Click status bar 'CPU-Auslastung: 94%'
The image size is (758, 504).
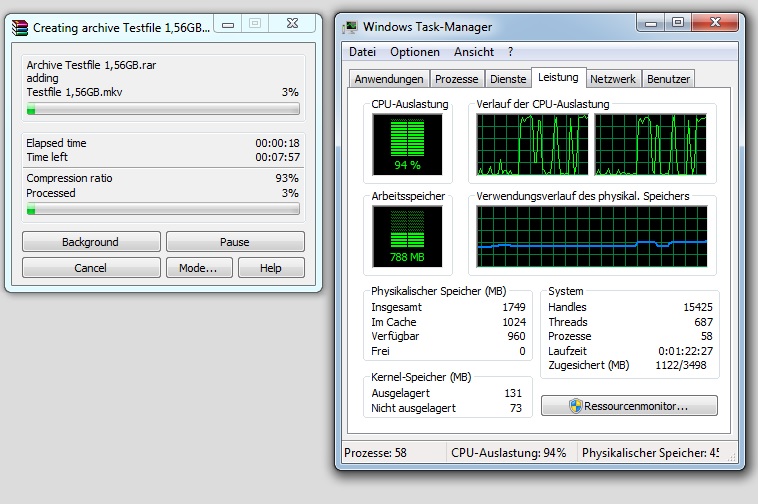509,453
